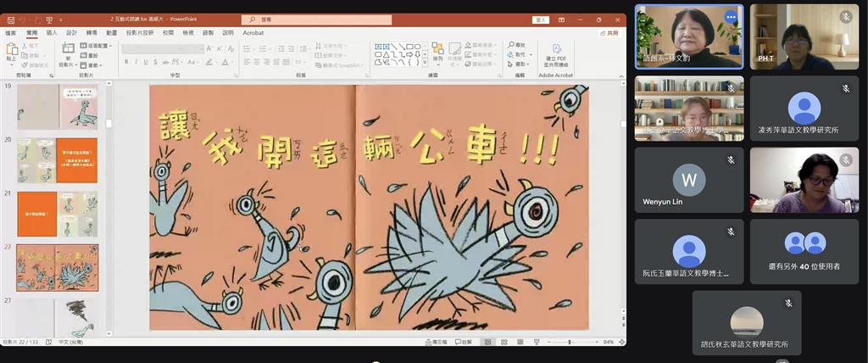Open the File (檔案) tab

point(10,33)
